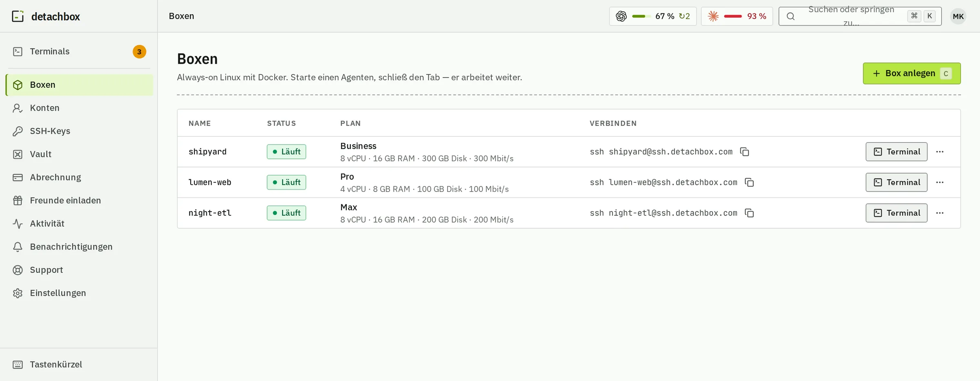
Task: Click the Business plan label
Action: [x=358, y=146]
